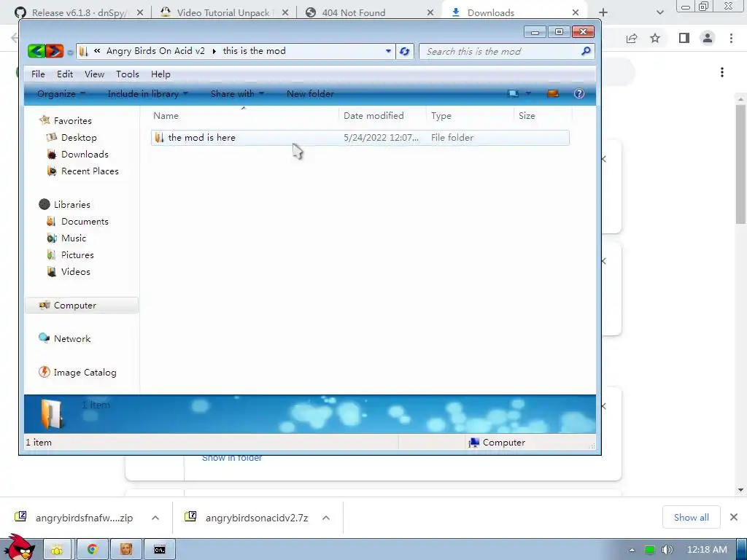Open the Share with dropdown
The image size is (747, 560).
tap(237, 94)
